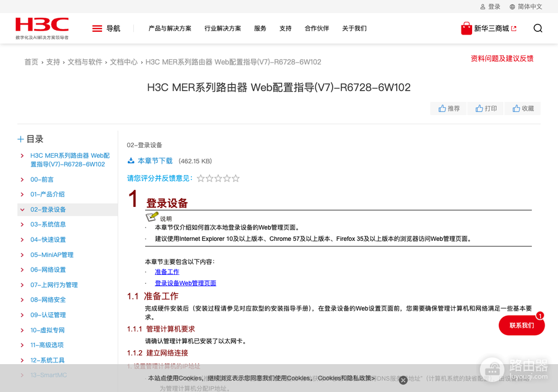Click the search magnifier icon

point(538,28)
